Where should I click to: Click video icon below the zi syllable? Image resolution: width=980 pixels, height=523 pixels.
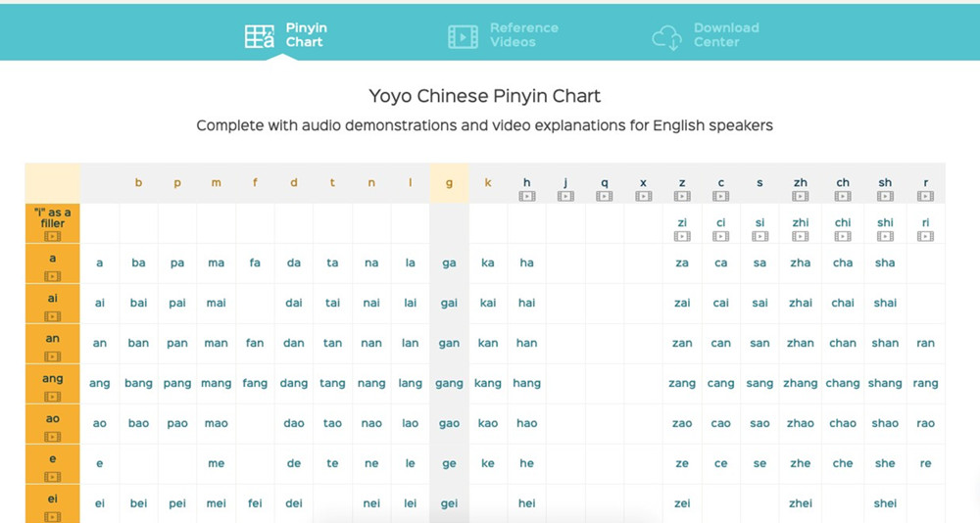coord(682,236)
